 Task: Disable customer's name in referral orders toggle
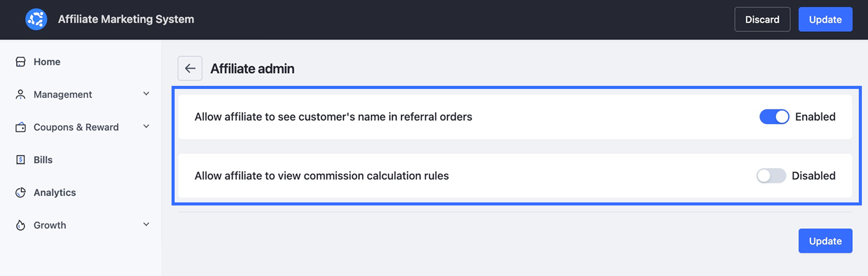pos(774,117)
